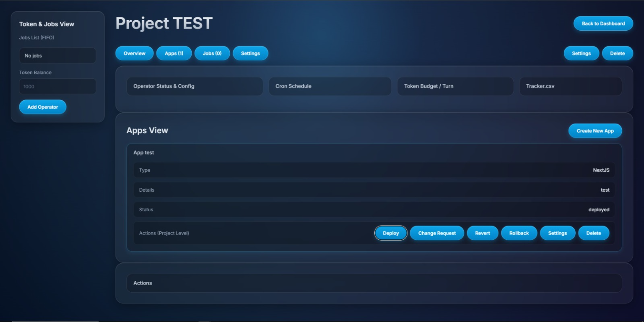Click the Jobs List (FIFO) label
Viewport: 644px width, 322px height.
click(36, 37)
